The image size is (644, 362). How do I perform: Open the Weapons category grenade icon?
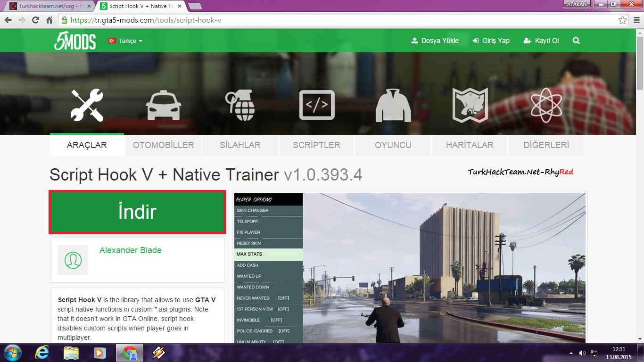pyautogui.click(x=240, y=106)
